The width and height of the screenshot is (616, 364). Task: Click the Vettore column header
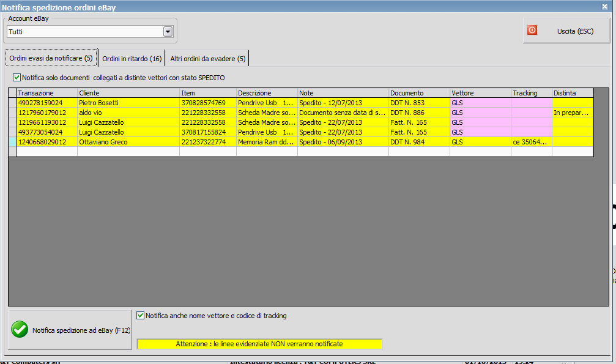pyautogui.click(x=480, y=93)
